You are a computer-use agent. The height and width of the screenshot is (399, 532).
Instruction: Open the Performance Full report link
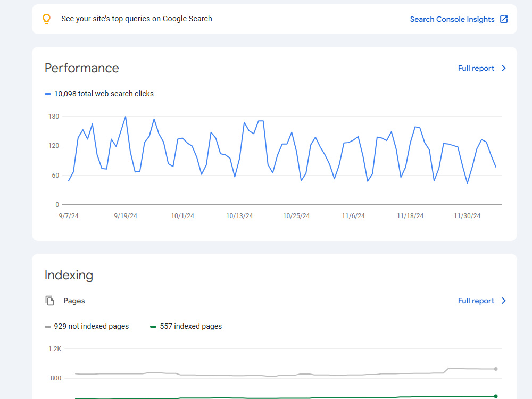(x=476, y=68)
